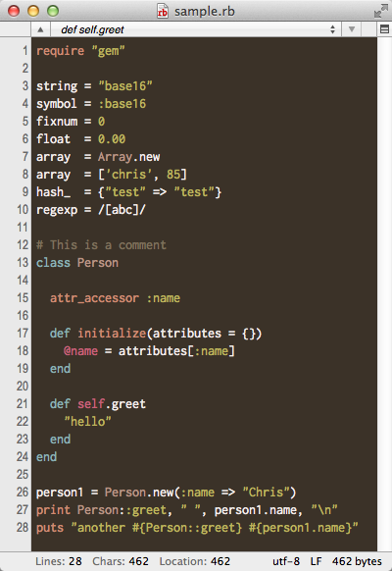The image size is (392, 571).
Task: Click line number 13 in the gutter
Action: (x=23, y=263)
